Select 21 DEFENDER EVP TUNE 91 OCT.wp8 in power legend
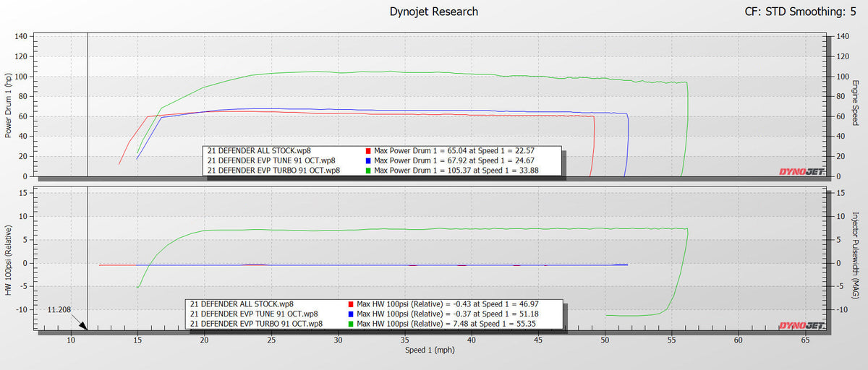Image resolution: width=868 pixels, height=370 pixels. 271,160
